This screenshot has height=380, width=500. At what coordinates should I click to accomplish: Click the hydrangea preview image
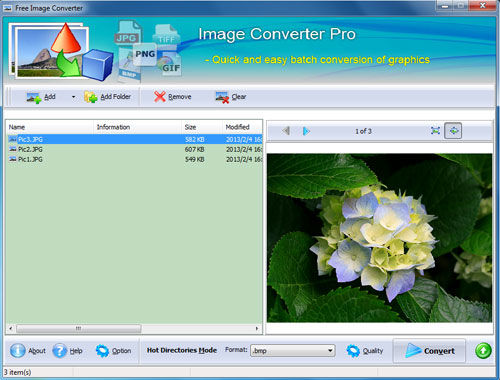coord(379,238)
